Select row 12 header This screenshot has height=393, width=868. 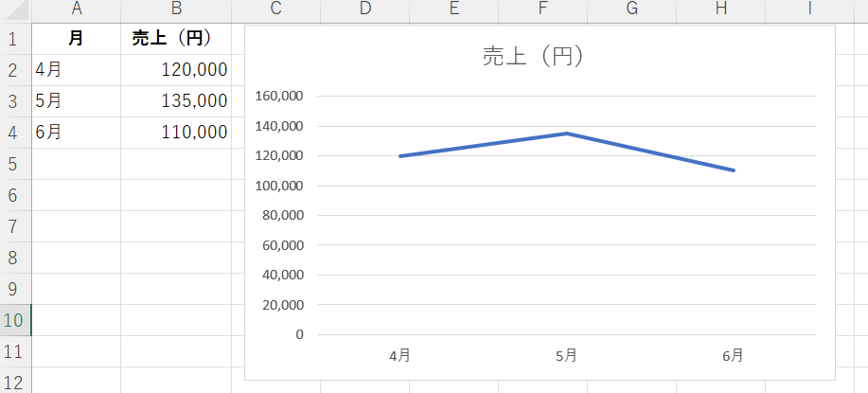pyautogui.click(x=13, y=383)
